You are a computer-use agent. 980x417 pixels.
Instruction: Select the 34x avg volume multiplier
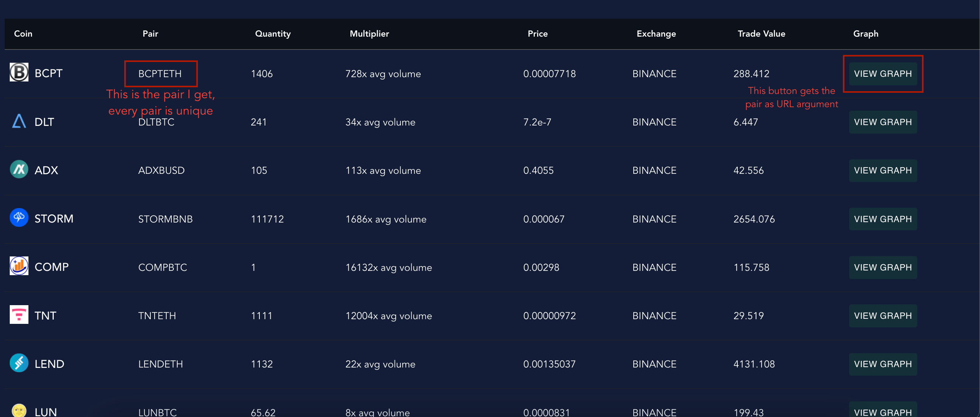[x=381, y=122]
